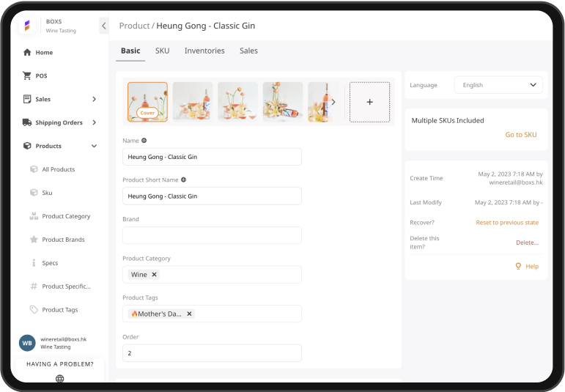Select the Cover image thumbnail
The height and width of the screenshot is (392, 565).
point(147,102)
